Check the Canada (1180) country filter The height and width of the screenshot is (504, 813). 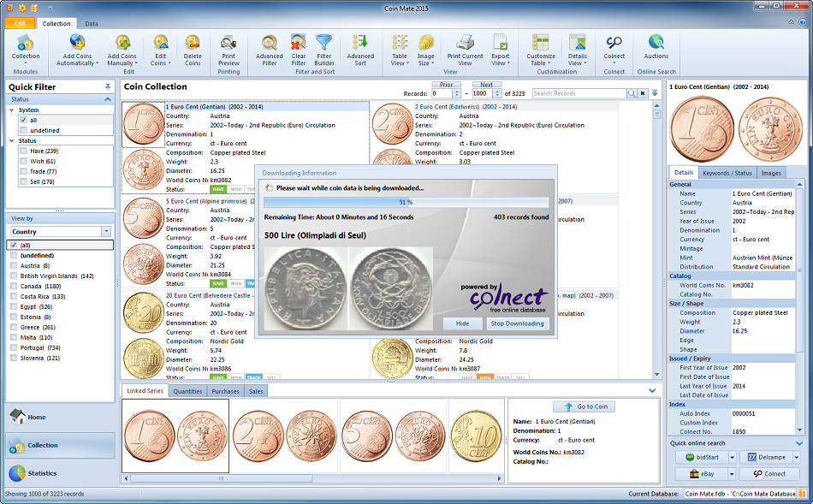tap(14, 286)
